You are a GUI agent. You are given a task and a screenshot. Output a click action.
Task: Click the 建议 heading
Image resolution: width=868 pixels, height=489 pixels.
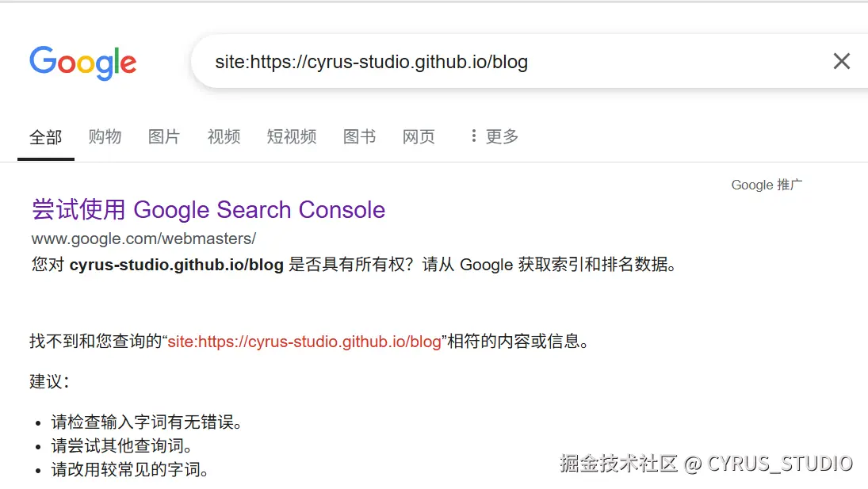pos(49,381)
